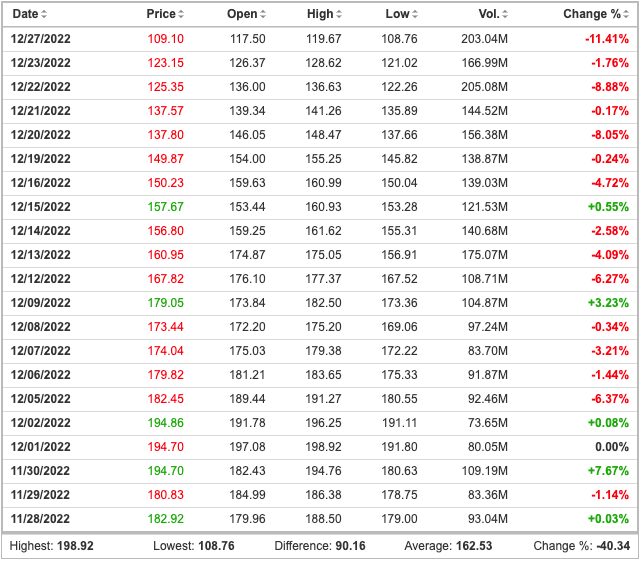Select the 12/12/2022 date cell
This screenshot has height=561, width=640.
(x=40, y=279)
